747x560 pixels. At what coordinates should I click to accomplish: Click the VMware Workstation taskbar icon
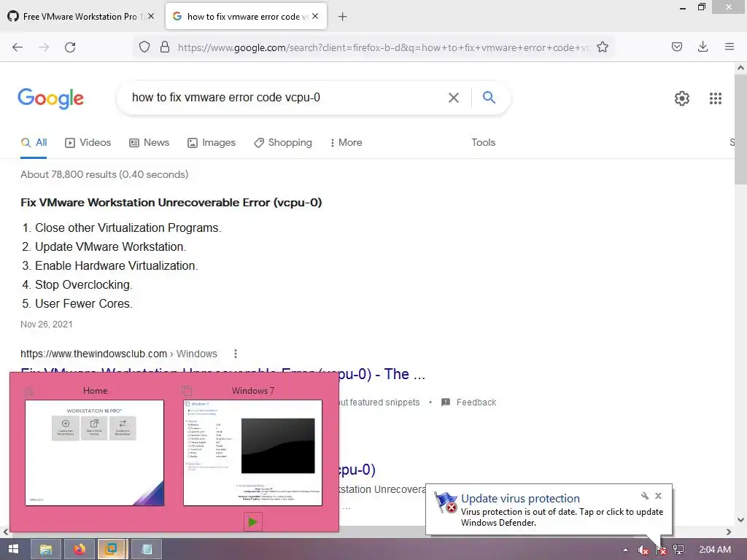coord(112,549)
